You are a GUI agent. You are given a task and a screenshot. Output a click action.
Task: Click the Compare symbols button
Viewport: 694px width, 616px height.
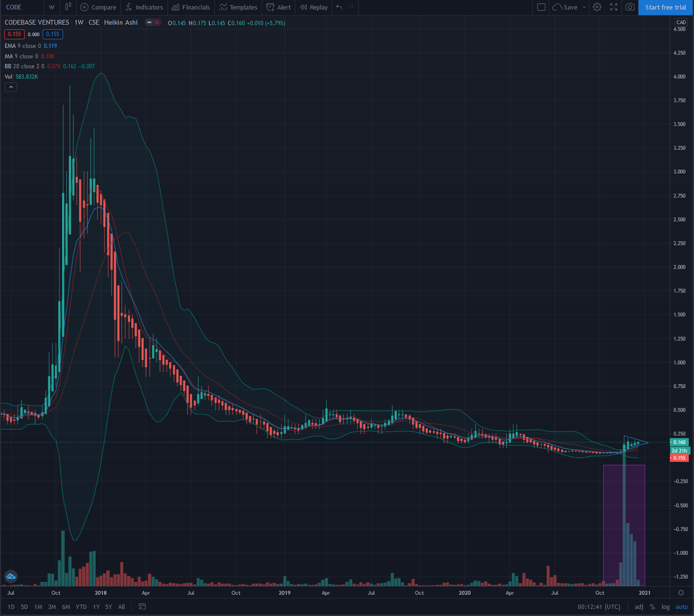(x=98, y=7)
